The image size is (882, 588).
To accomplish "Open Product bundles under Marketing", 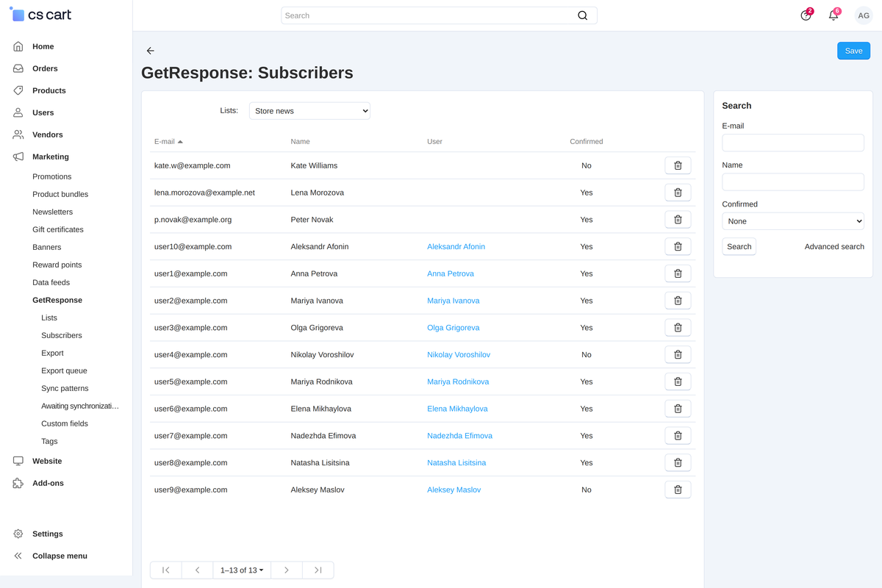I will 60,194.
